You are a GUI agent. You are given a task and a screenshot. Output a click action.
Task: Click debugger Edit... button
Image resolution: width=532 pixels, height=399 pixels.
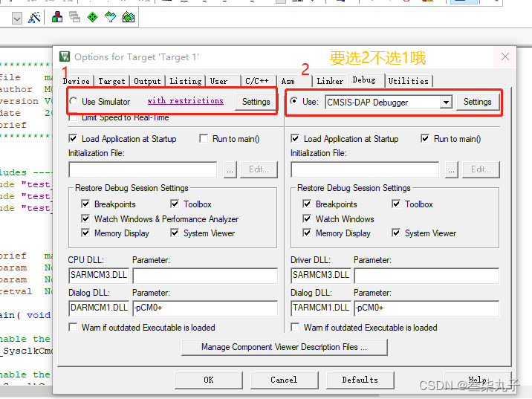(x=481, y=169)
